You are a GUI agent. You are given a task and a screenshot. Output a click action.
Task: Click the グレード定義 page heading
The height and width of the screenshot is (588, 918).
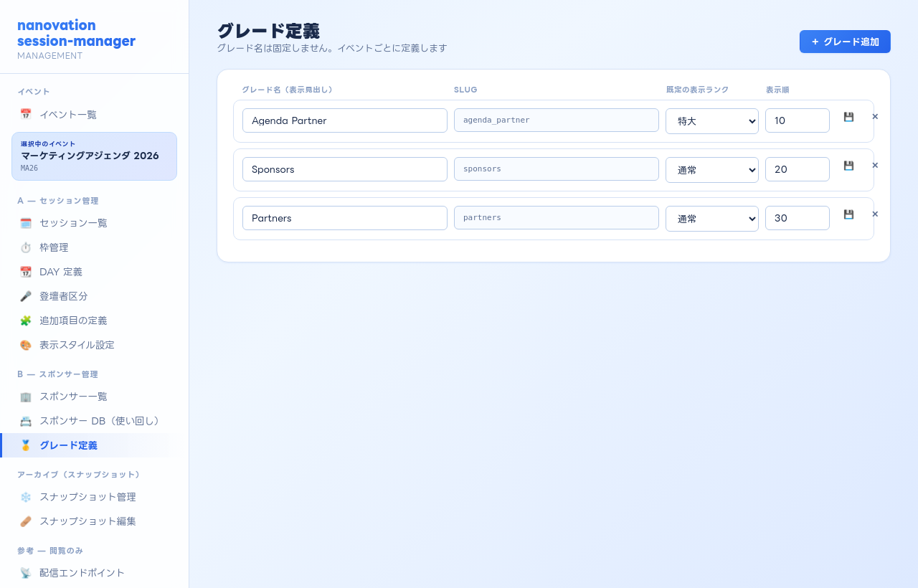tap(268, 31)
